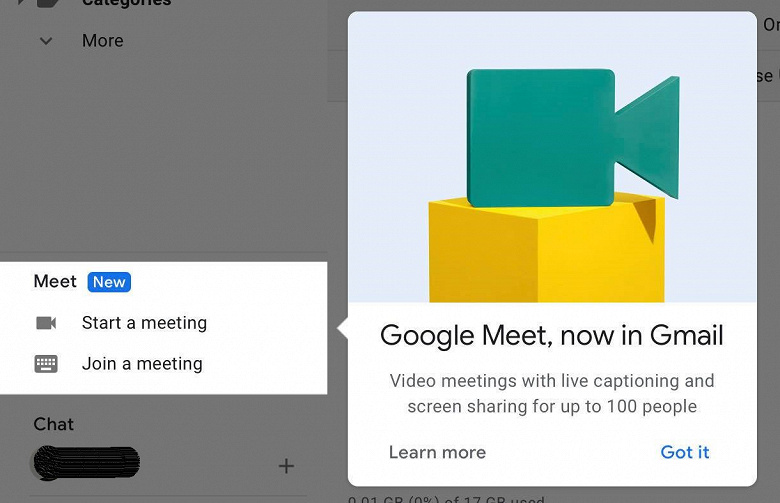780x503 pixels.
Task: Open the Learn more link
Action: [x=437, y=452]
